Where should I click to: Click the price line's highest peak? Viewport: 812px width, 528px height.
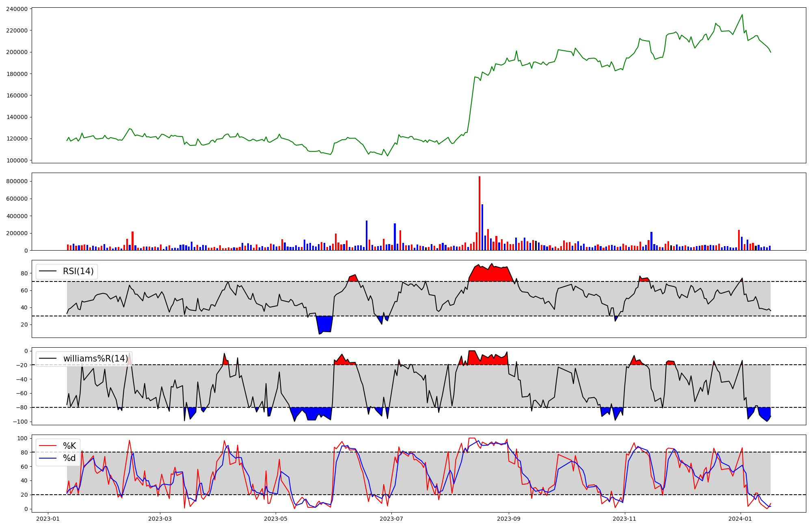[742, 15]
